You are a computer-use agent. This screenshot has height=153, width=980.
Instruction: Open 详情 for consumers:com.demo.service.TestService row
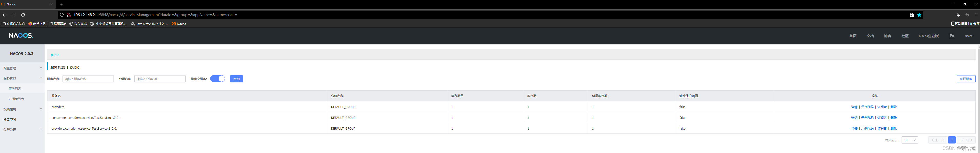pos(854,118)
